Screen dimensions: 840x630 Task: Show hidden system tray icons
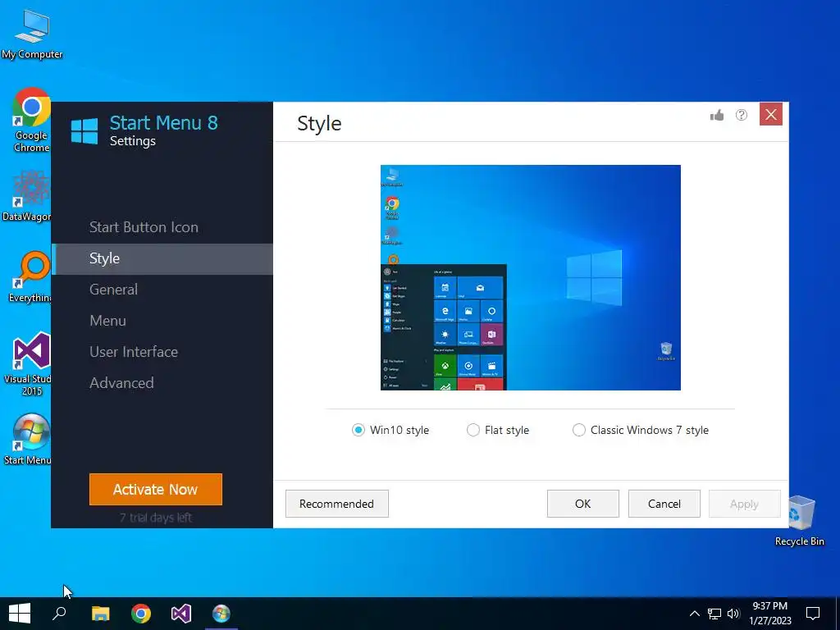point(694,614)
